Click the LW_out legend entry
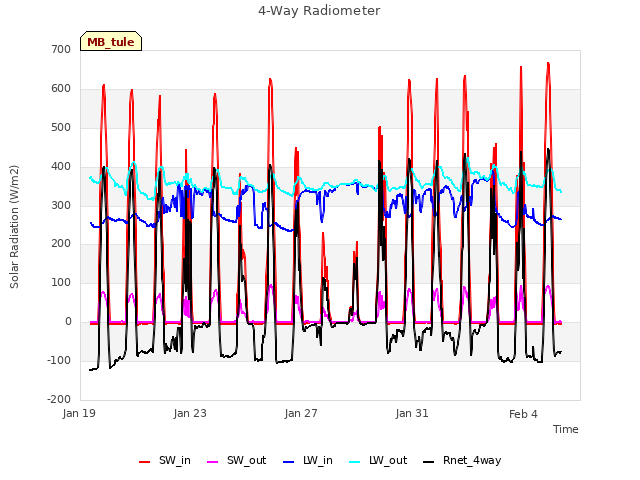640x480 pixels. click(378, 460)
